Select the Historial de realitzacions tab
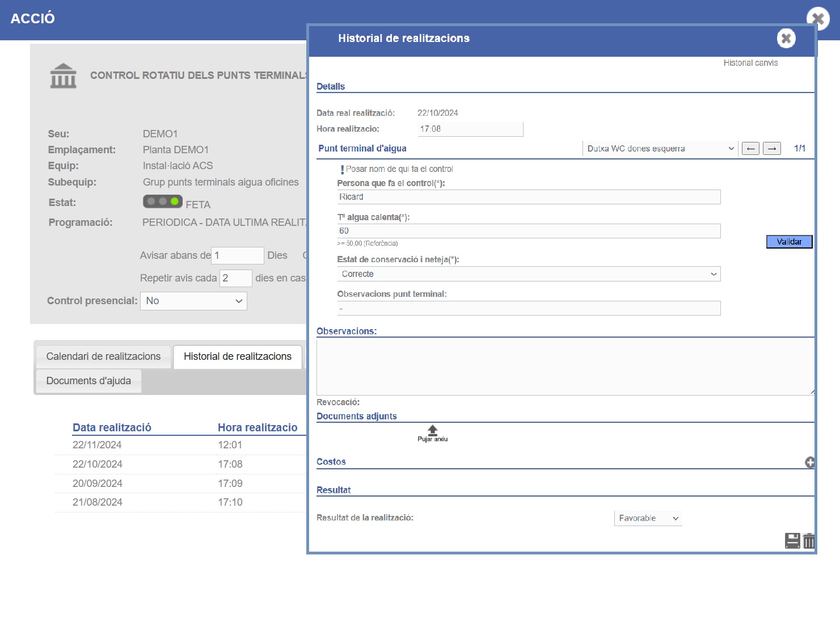 pyautogui.click(x=238, y=356)
